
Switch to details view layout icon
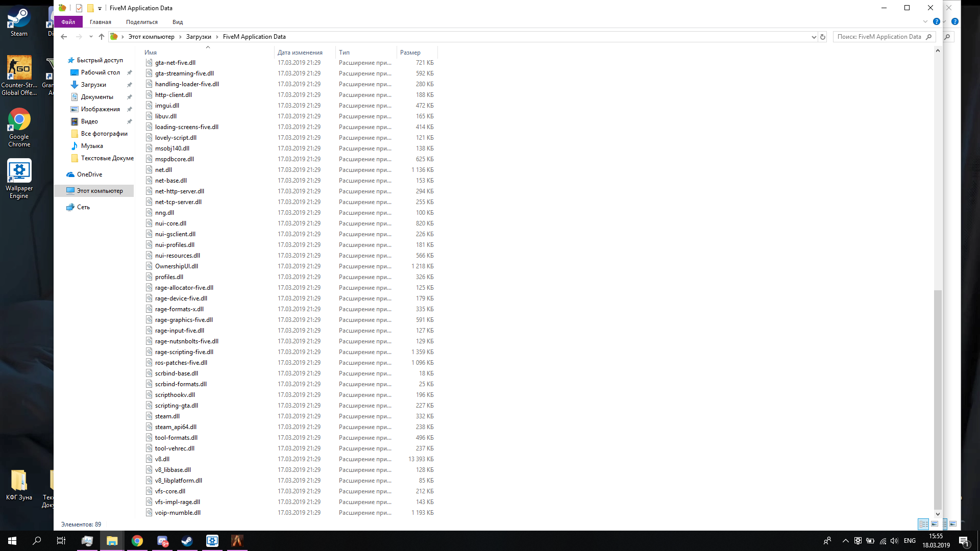[x=923, y=524]
